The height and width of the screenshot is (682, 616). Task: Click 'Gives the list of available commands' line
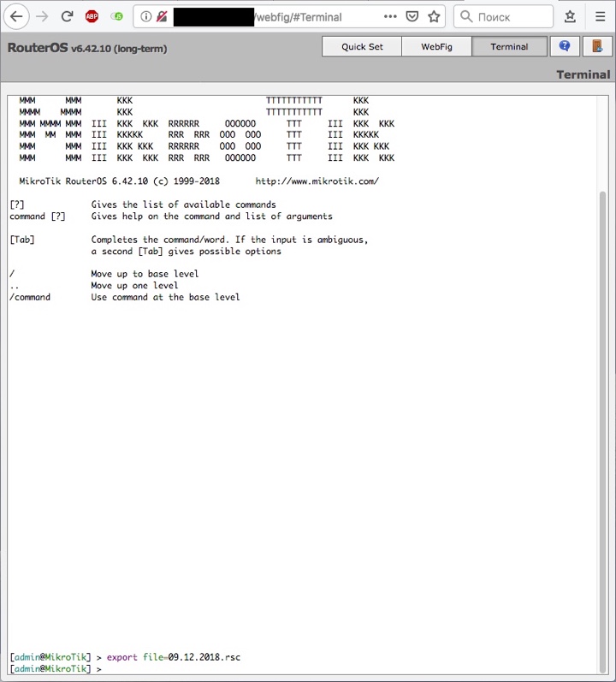[x=183, y=205]
